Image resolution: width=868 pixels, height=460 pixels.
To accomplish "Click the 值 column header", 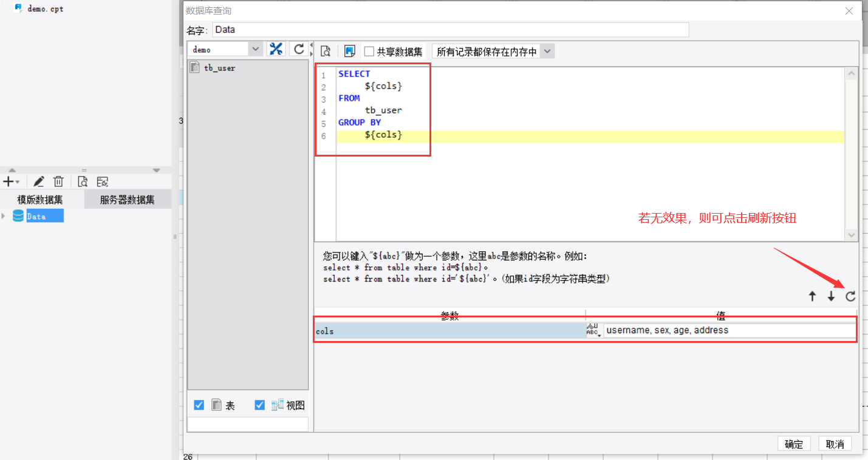I will 721,315.
